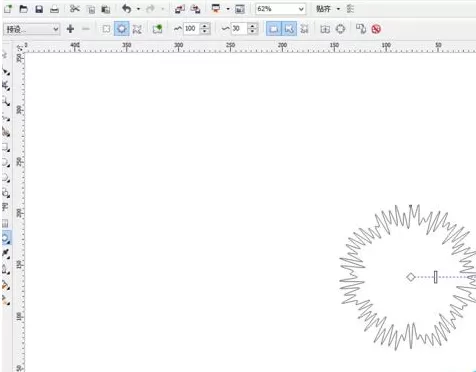This screenshot has height=372, width=476.
Task: Cut selection with the scissors icon
Action: tap(75, 9)
